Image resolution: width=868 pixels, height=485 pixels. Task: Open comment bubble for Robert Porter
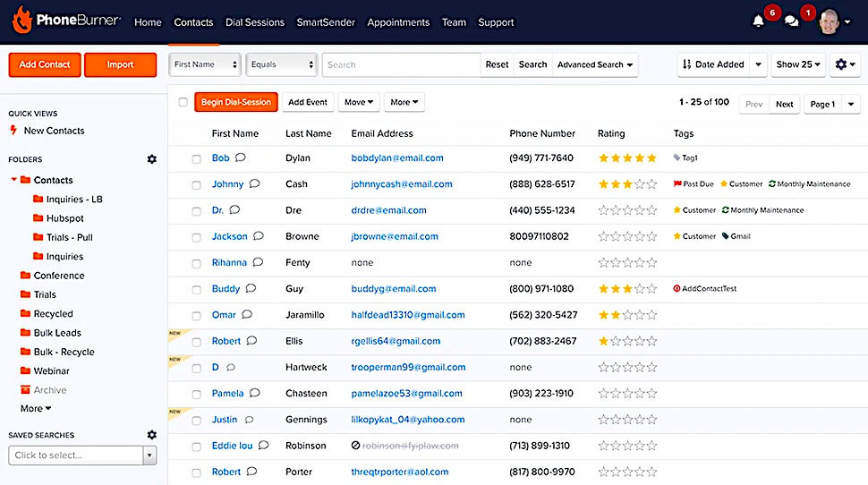[251, 472]
